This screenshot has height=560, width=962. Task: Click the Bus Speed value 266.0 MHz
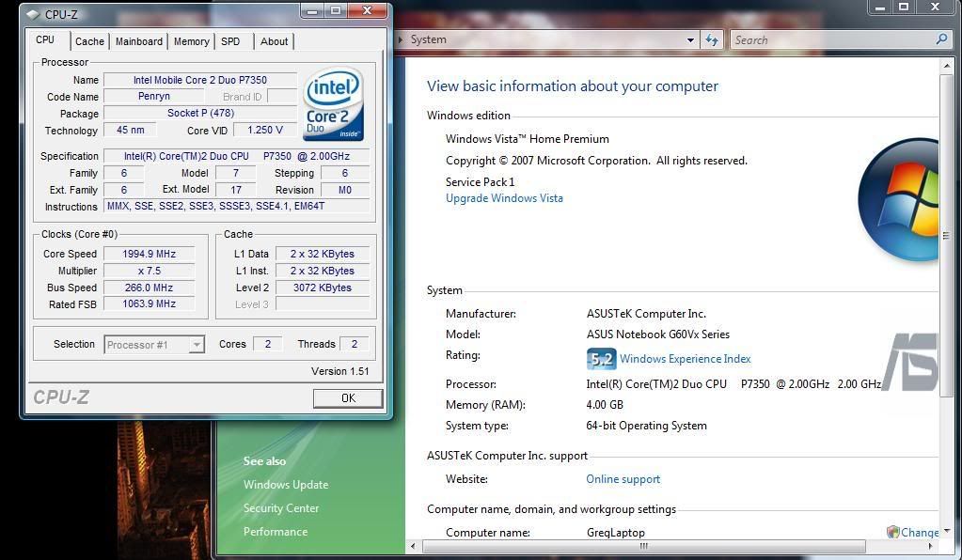tap(150, 288)
